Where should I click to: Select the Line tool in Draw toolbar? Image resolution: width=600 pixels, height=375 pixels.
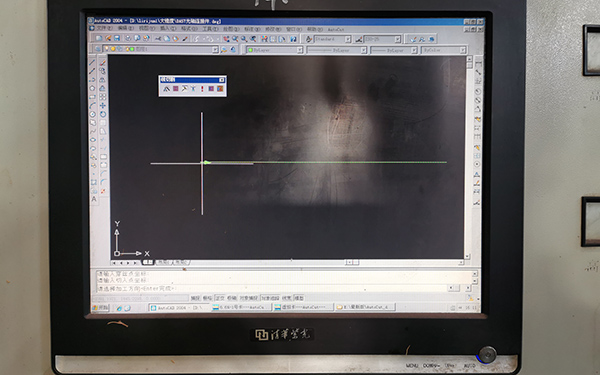coord(92,63)
